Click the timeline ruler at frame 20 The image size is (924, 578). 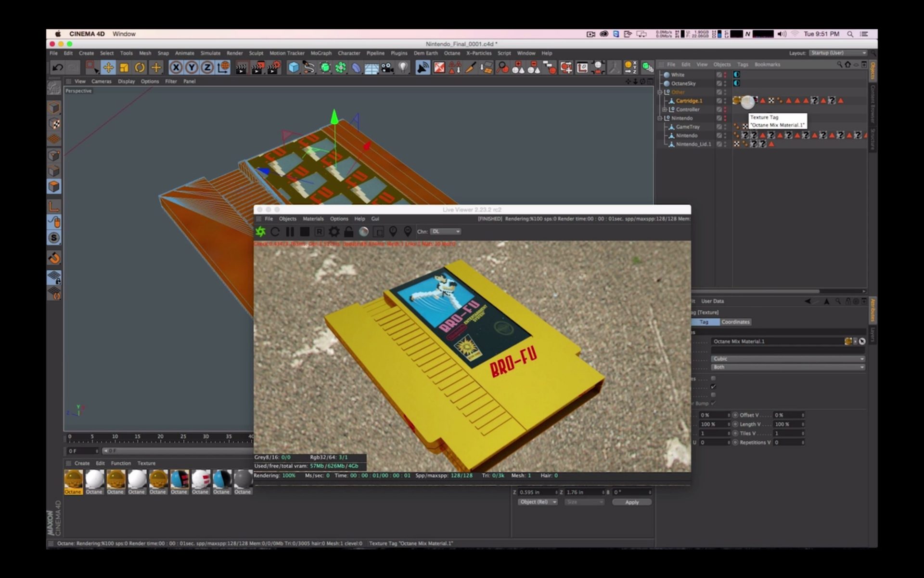pos(160,437)
